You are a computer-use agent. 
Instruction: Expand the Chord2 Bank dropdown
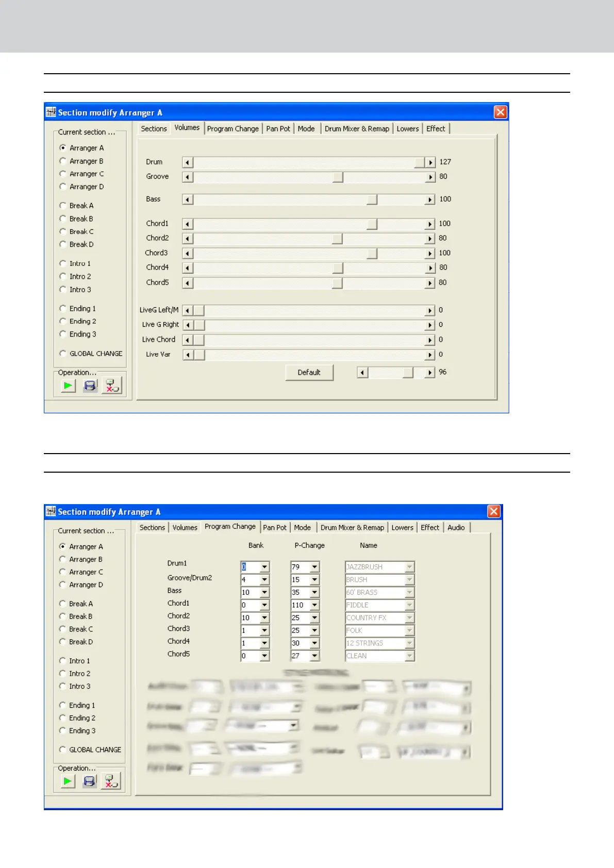pos(264,617)
